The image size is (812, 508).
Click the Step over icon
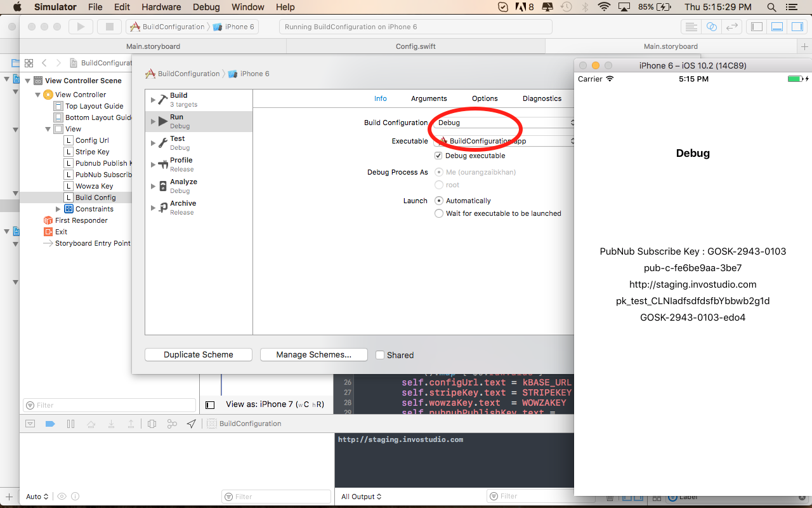coord(91,424)
